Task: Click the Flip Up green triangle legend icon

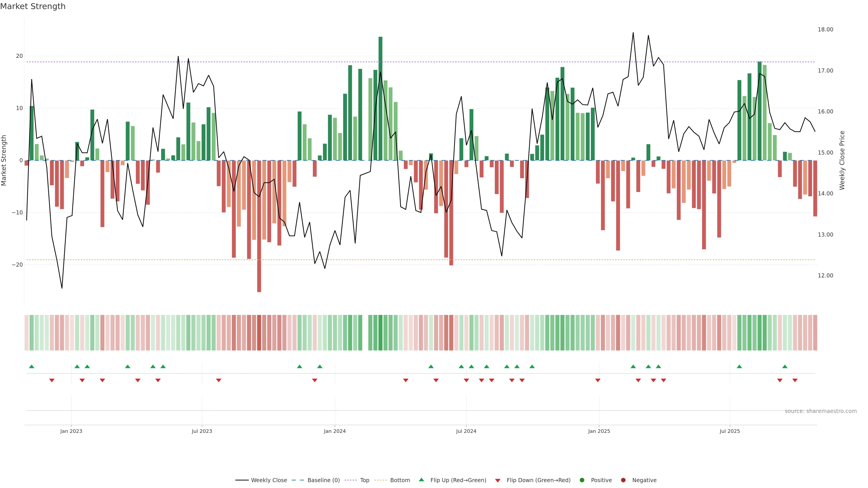Action: tap(421, 480)
